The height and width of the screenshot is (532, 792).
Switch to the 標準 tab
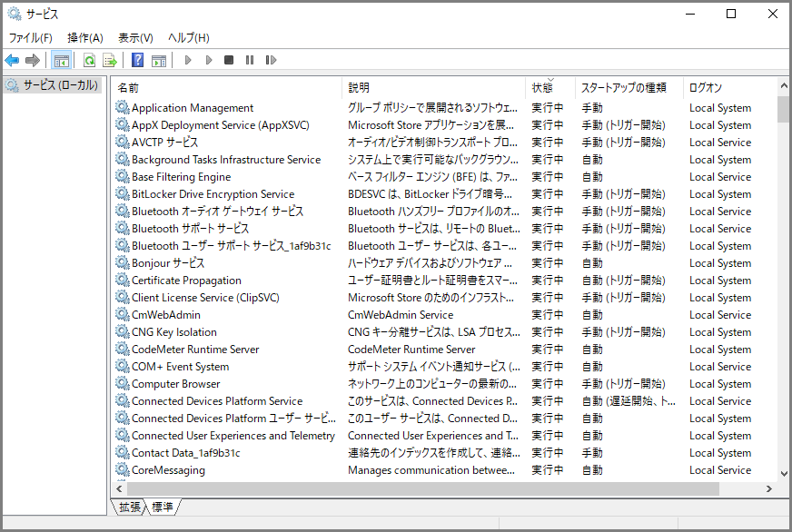click(163, 507)
